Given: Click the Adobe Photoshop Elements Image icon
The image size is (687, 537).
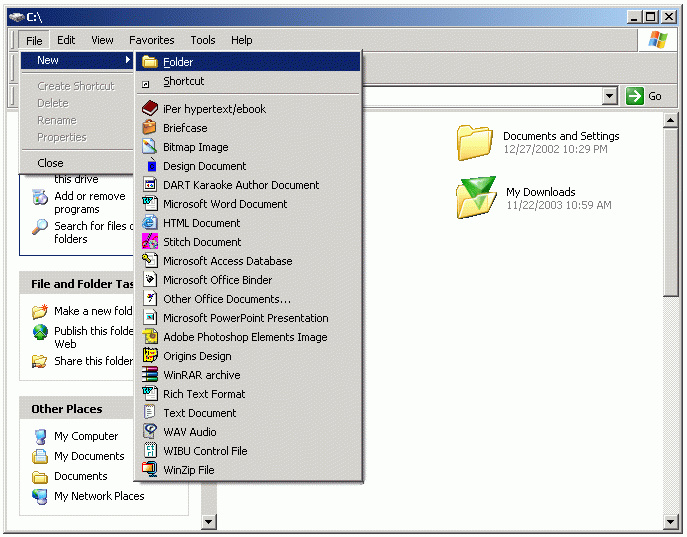Looking at the screenshot, I should click(x=150, y=337).
